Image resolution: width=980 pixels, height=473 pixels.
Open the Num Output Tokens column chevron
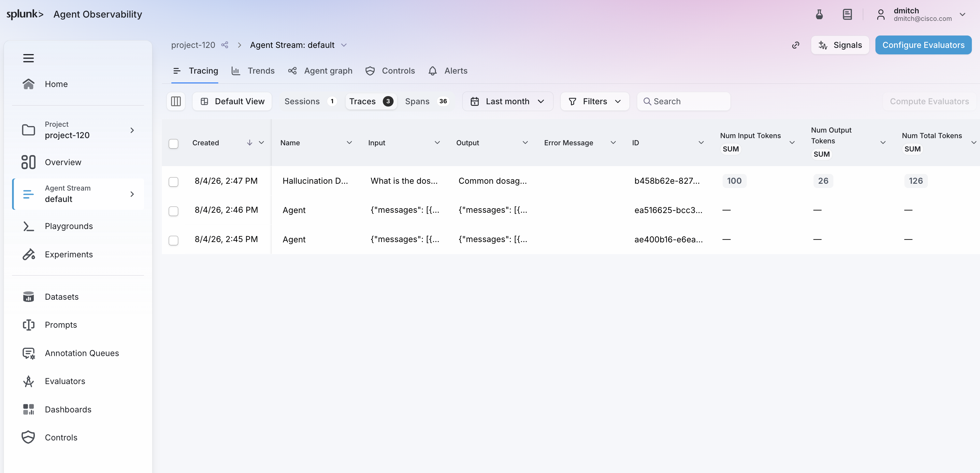[883, 142]
